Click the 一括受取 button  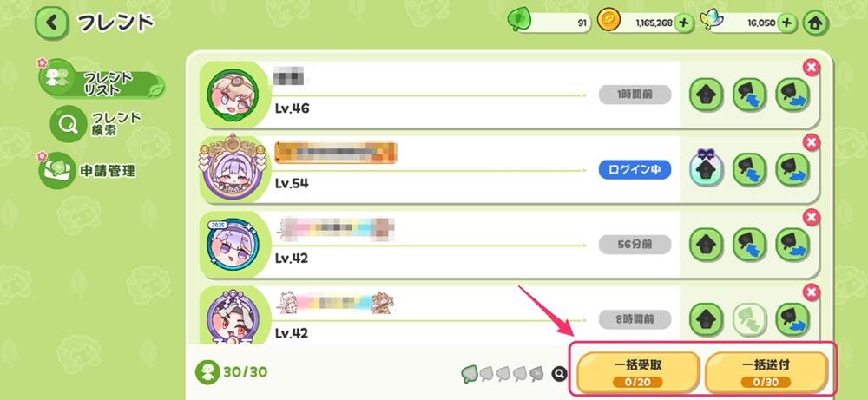point(638,371)
